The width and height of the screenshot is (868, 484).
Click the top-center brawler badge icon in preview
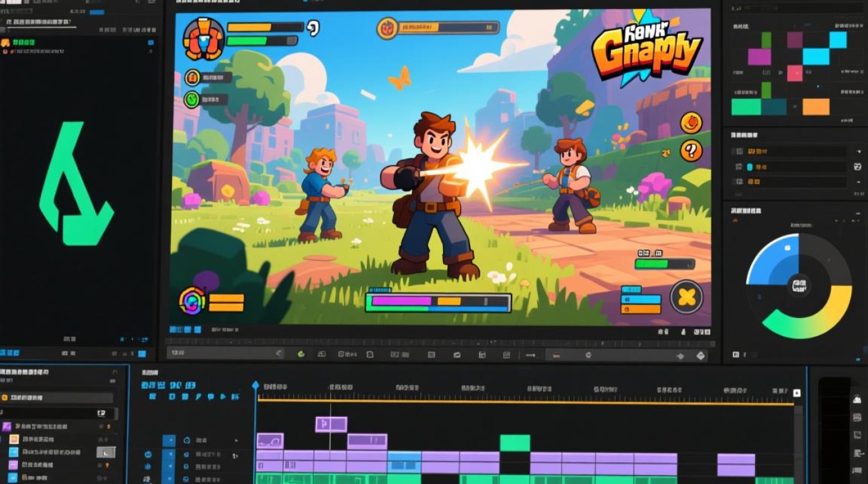pos(386,28)
